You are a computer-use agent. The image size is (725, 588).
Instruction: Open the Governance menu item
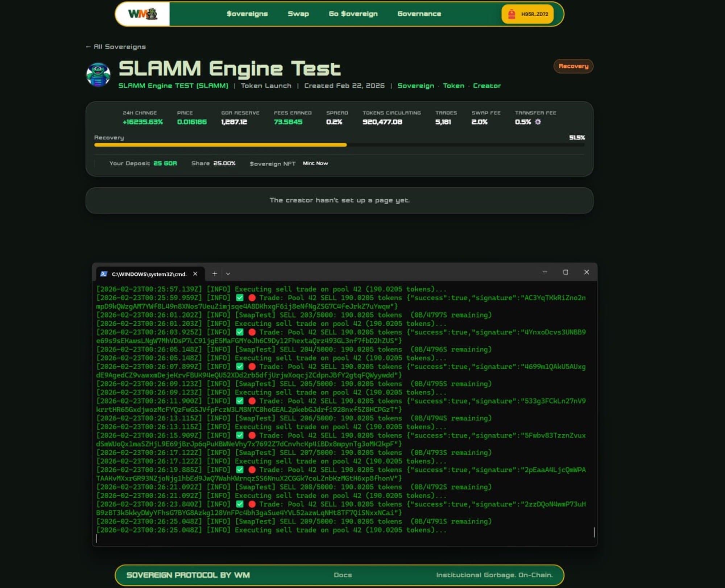tap(419, 14)
